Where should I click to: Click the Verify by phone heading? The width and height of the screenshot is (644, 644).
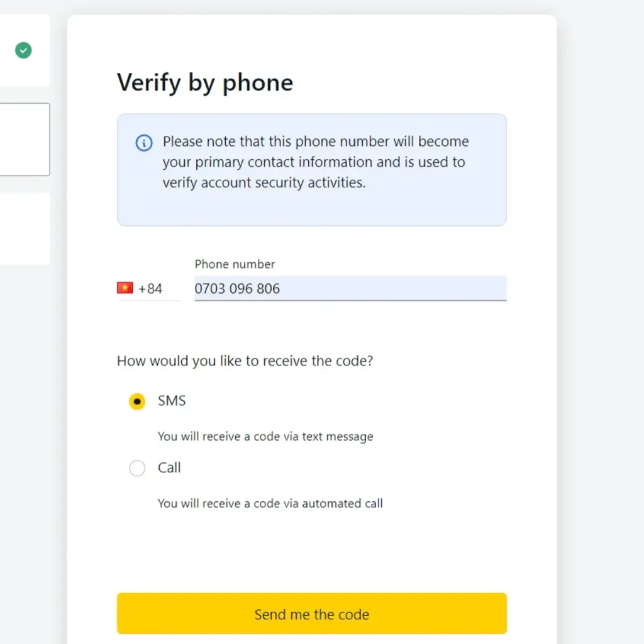[204, 82]
